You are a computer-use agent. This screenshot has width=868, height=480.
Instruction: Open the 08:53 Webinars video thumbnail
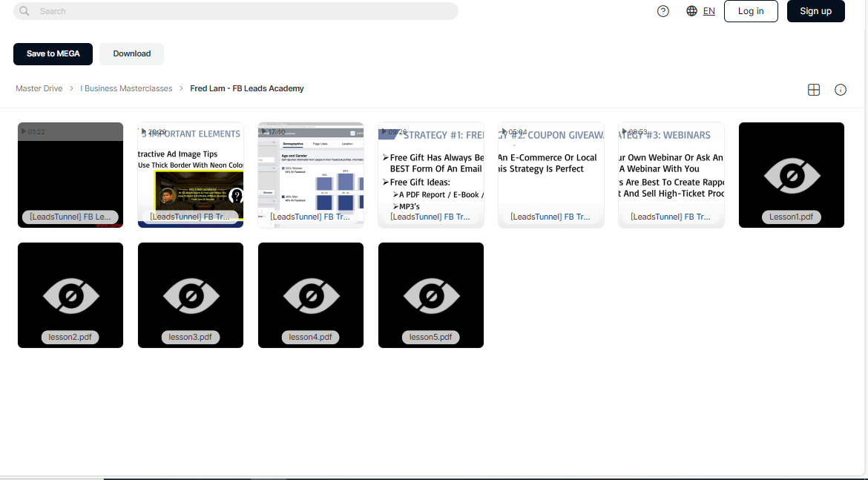coord(671,175)
